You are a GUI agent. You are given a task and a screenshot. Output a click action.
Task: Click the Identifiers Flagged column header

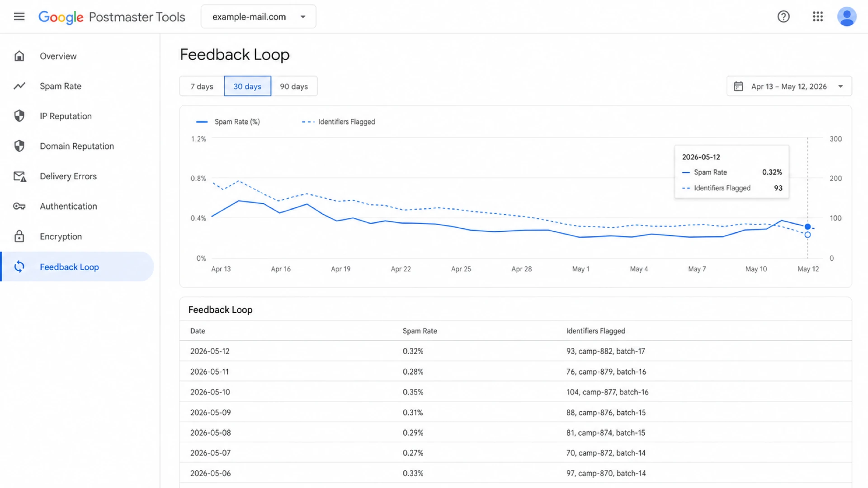point(595,331)
